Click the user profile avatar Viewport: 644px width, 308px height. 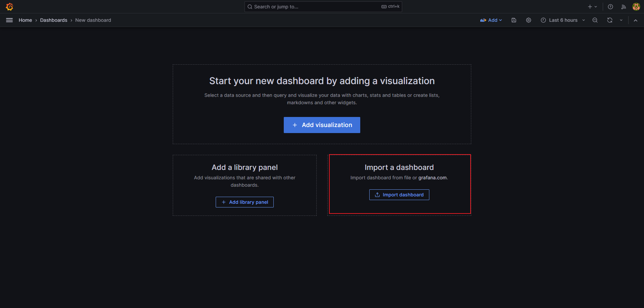(636, 7)
